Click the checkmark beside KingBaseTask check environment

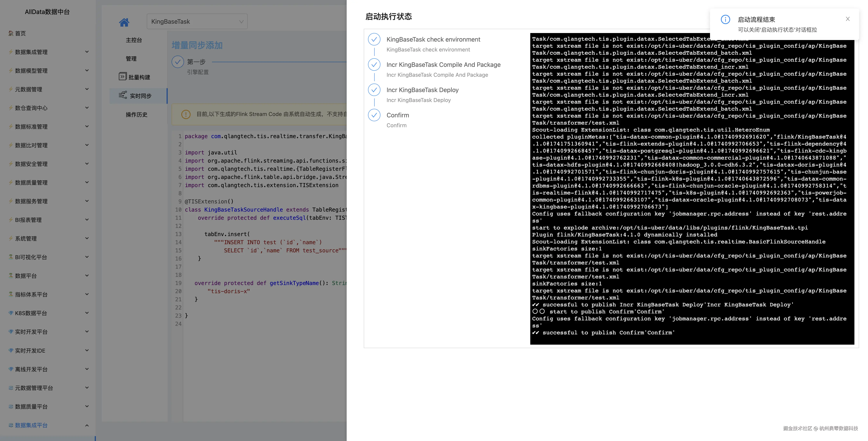coord(374,39)
